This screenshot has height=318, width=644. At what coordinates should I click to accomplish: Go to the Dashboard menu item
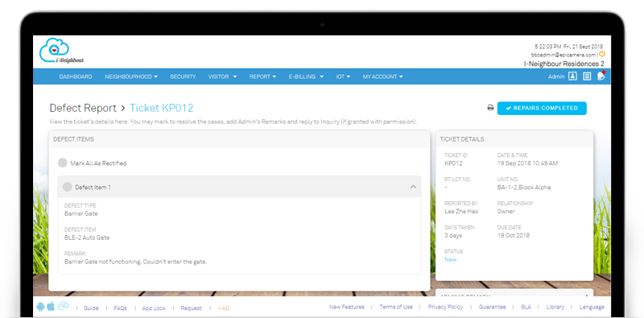76,76
